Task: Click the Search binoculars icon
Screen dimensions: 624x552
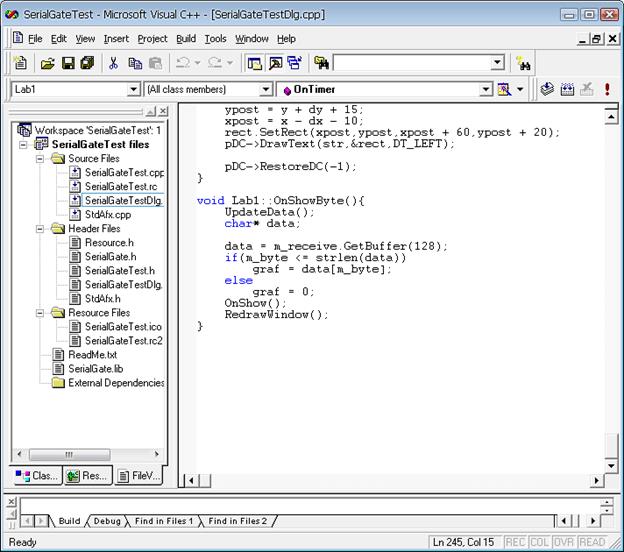Action: [x=523, y=63]
